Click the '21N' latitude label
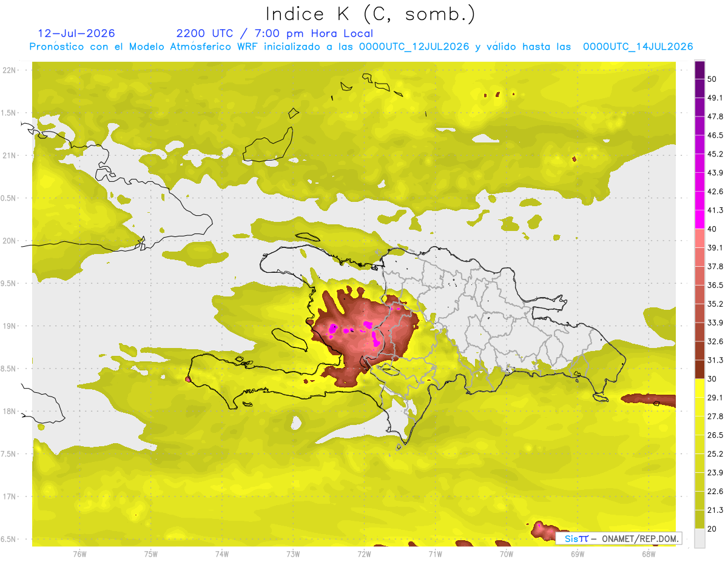The height and width of the screenshot is (562, 728). point(10,156)
